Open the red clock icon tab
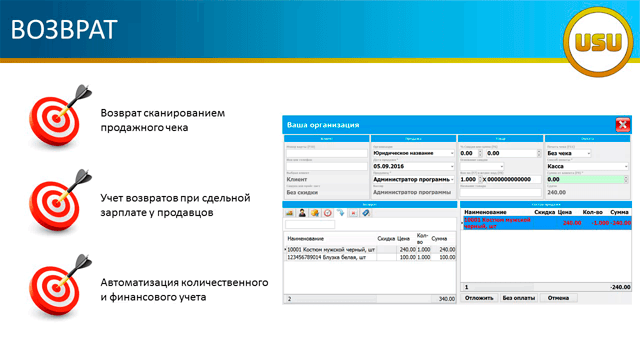This screenshot has width=640, height=360. click(x=327, y=213)
